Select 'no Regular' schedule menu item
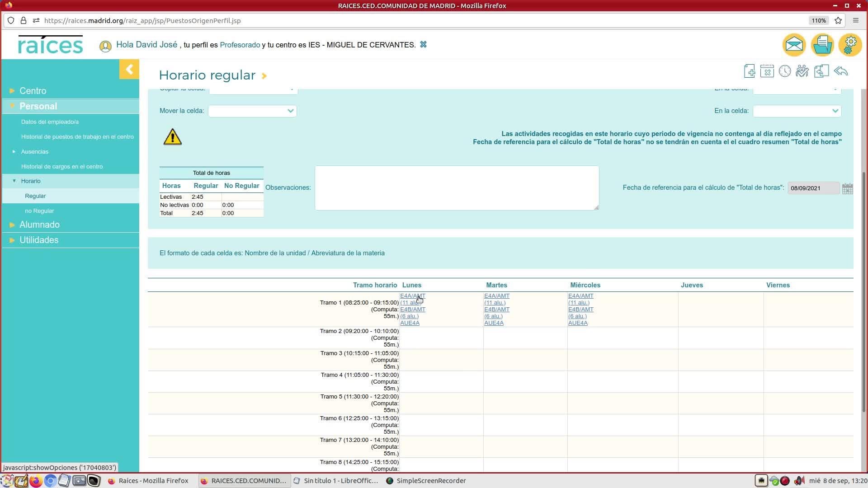 coord(39,211)
